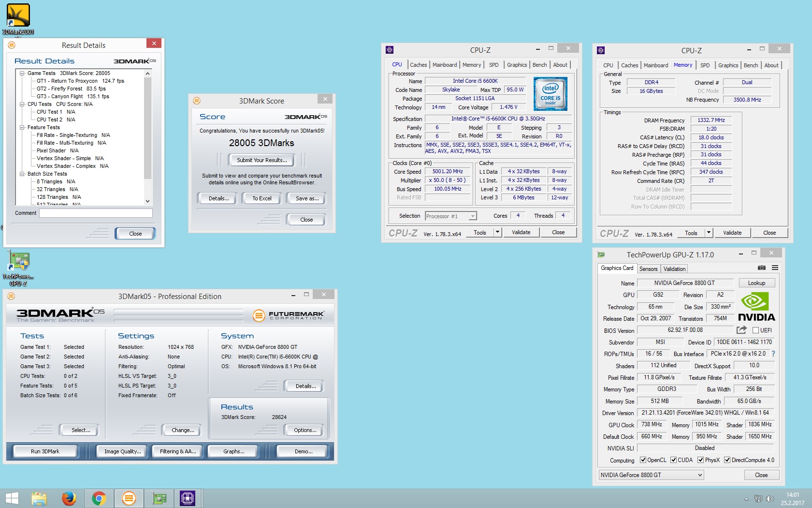This screenshot has width=812, height=508.
Task: Switch to CPU-Z taskbar icon
Action: [x=187, y=498]
